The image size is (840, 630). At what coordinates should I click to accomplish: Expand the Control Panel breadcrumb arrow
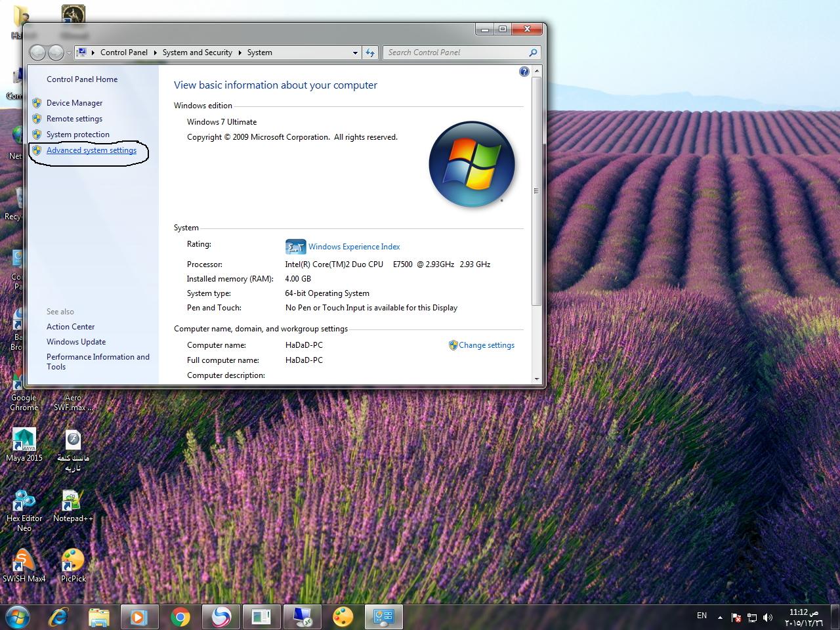pos(156,52)
